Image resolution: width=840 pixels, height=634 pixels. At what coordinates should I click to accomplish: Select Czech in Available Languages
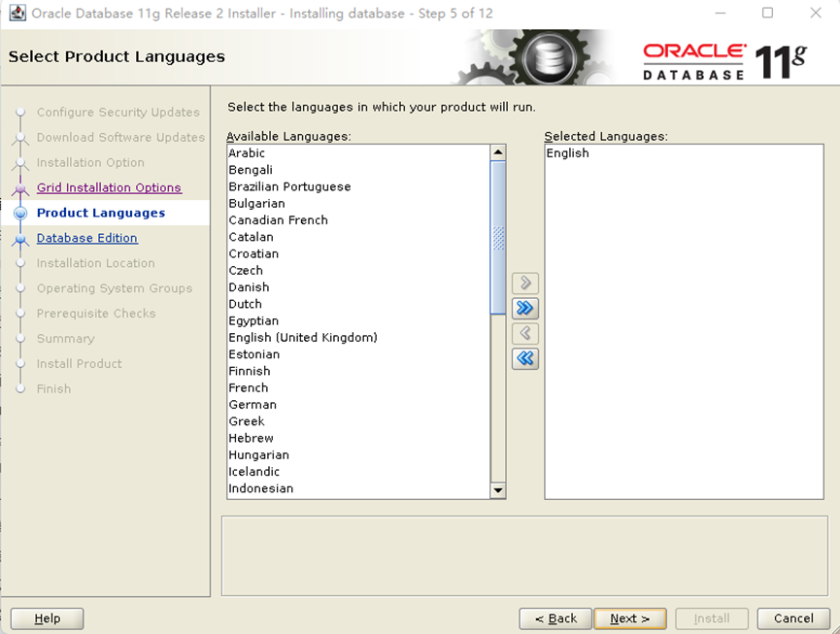click(358, 271)
